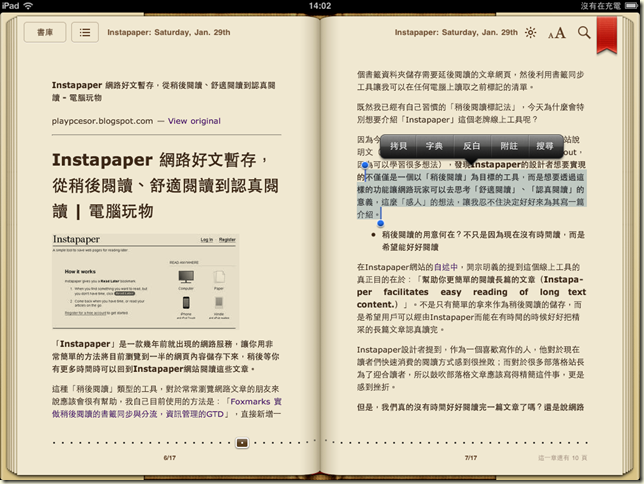Choose 搜尋 in the selection popup
The image size is (644, 484).
coord(545,146)
